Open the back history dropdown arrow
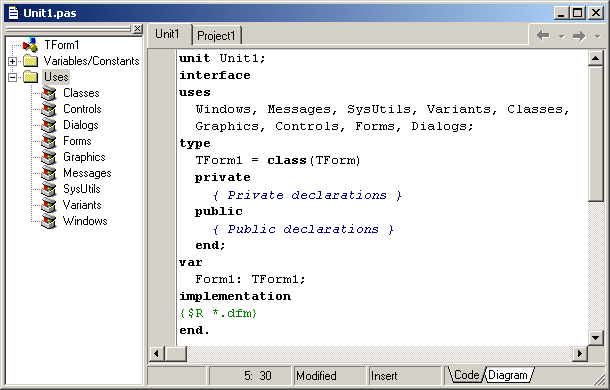The width and height of the screenshot is (610, 390). point(561,37)
